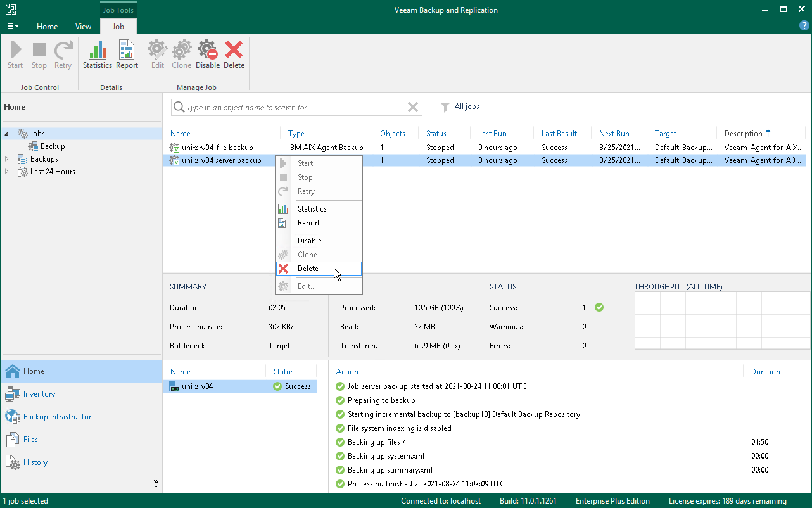Open the main application menu dropdown
Image resolution: width=812 pixels, height=508 pixels.
click(13, 27)
